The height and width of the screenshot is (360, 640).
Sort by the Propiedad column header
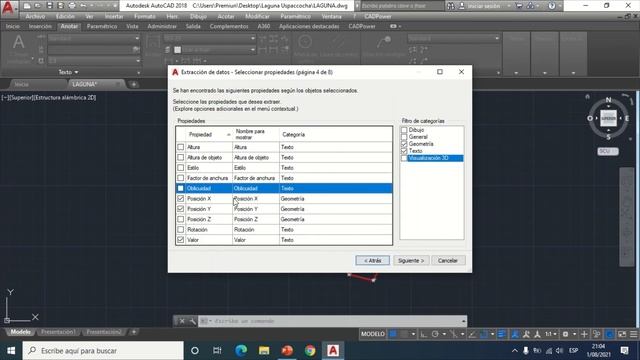[x=209, y=134]
